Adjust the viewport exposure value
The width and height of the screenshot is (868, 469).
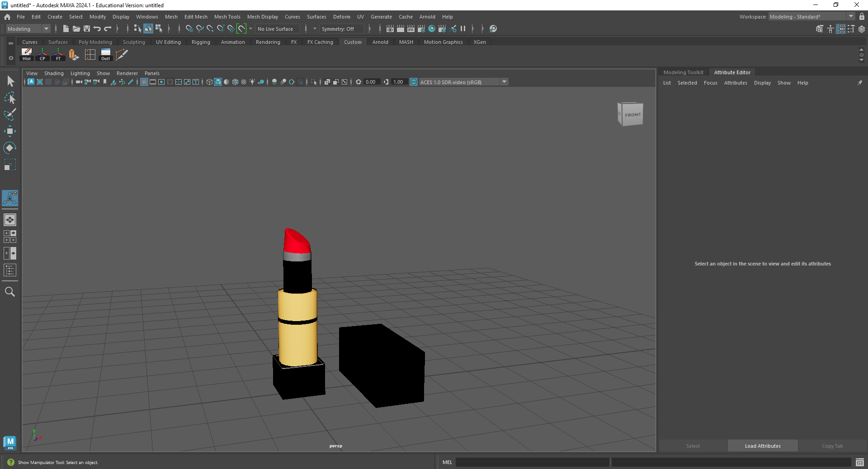click(x=371, y=82)
